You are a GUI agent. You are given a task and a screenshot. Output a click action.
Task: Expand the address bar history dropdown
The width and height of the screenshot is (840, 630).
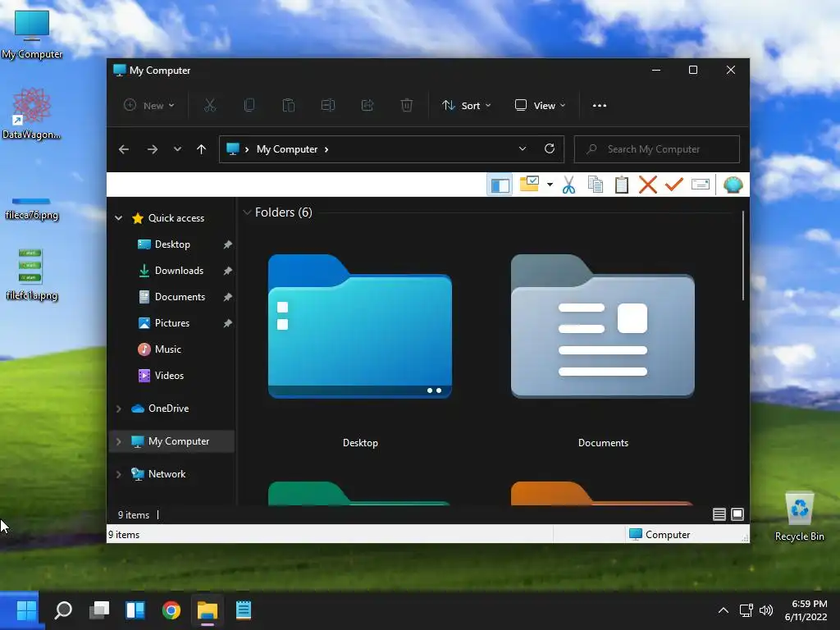pyautogui.click(x=523, y=149)
